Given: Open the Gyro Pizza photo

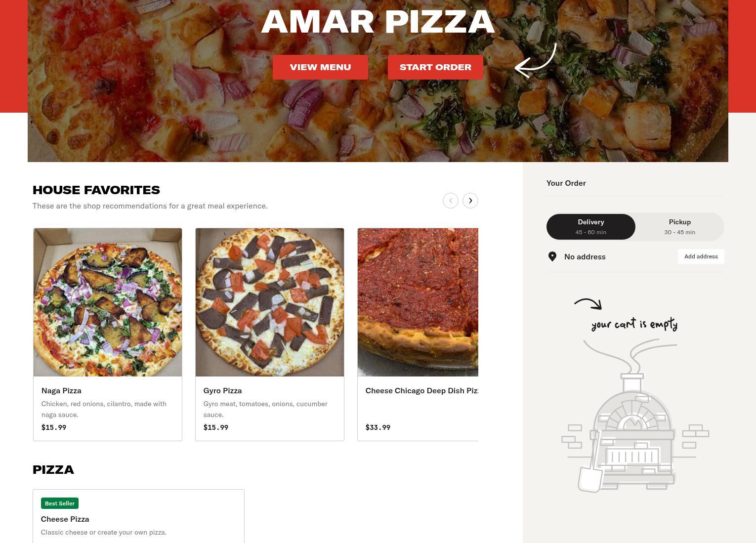Looking at the screenshot, I should (x=270, y=302).
